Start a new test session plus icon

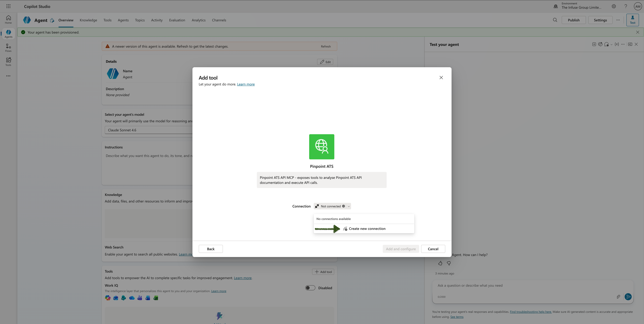(x=594, y=44)
